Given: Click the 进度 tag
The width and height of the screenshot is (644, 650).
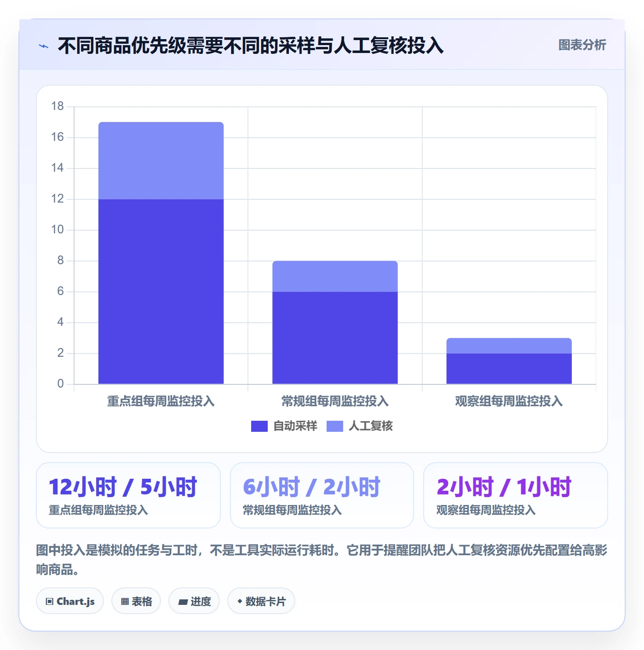Looking at the screenshot, I should tap(194, 601).
